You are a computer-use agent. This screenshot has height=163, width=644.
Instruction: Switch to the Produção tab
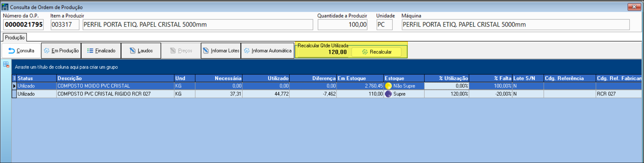pos(14,38)
